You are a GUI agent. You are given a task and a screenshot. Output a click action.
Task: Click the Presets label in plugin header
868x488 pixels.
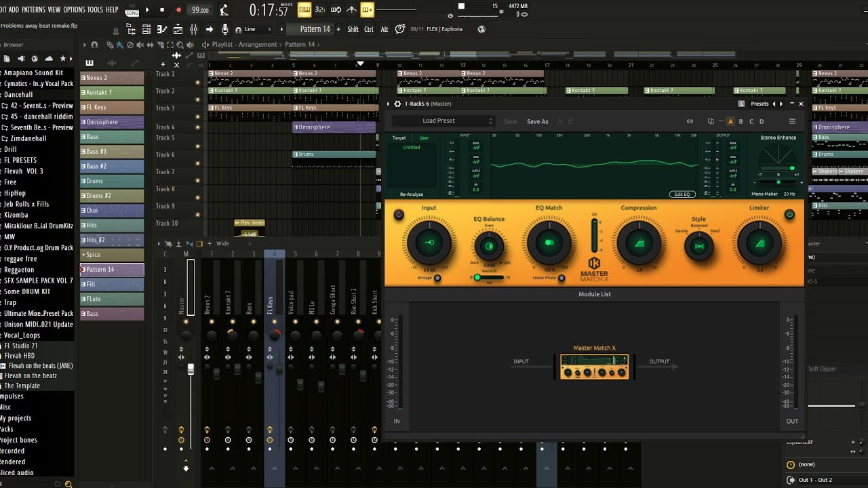point(760,104)
